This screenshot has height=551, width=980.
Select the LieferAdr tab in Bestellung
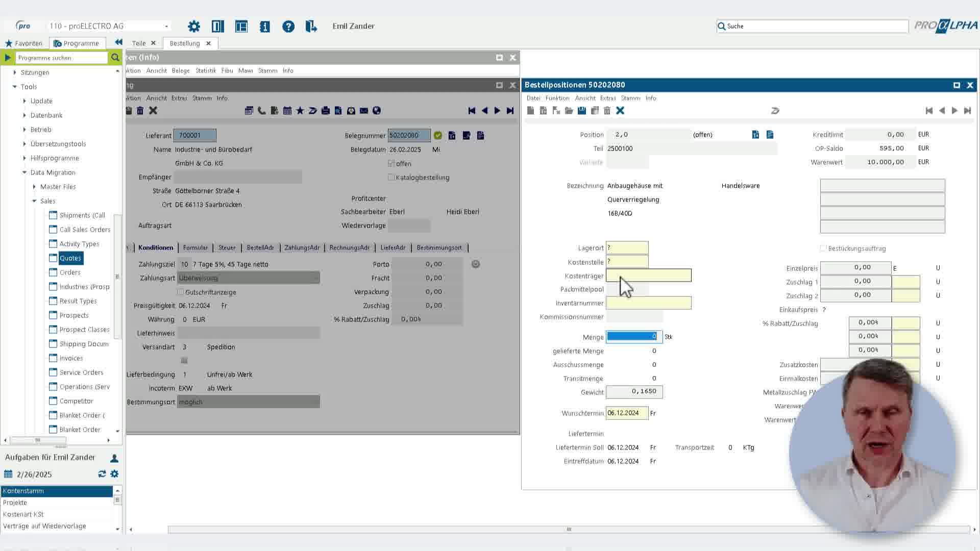393,247
